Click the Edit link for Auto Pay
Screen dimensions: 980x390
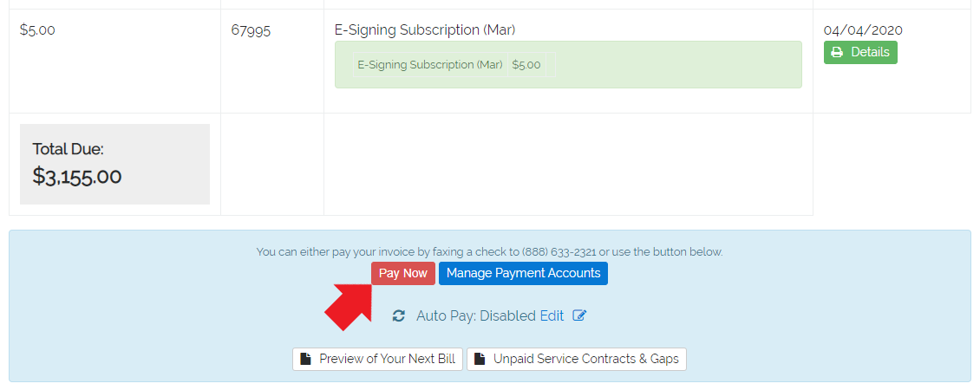point(552,315)
